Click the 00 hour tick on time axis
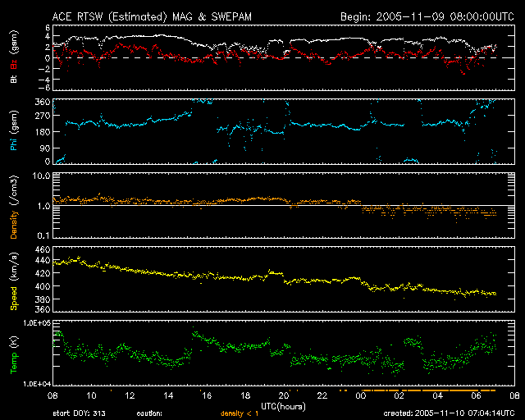 click(361, 395)
